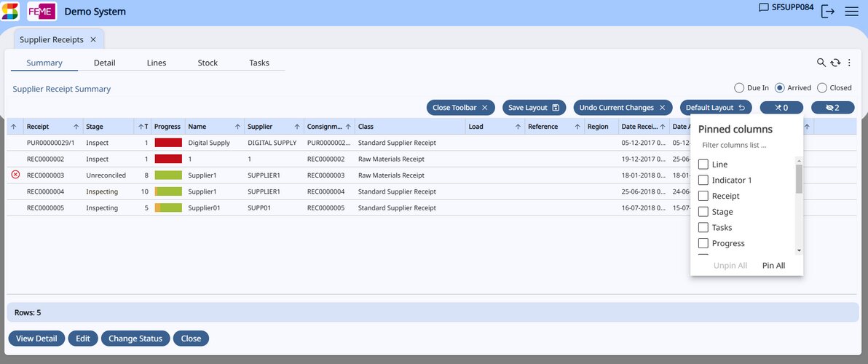Viewport: 868px width, 364px height.
Task: Click the search magnifier icon
Action: tap(821, 63)
